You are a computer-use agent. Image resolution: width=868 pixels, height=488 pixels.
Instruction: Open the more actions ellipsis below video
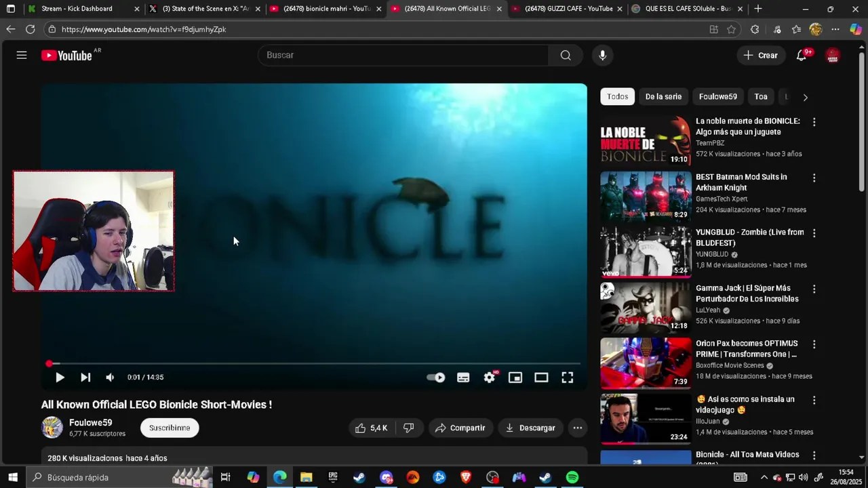click(x=578, y=428)
